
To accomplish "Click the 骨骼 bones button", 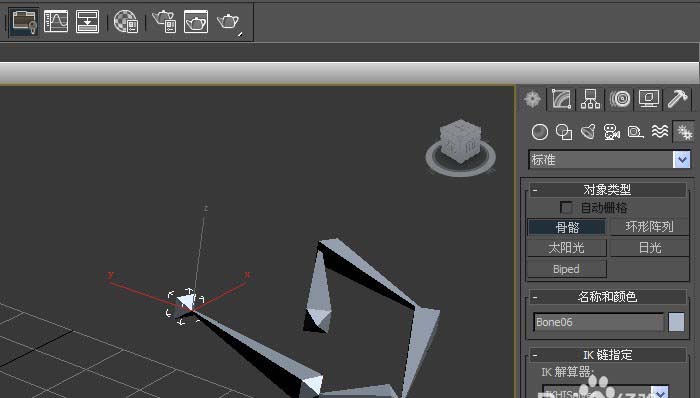I will 567,227.
